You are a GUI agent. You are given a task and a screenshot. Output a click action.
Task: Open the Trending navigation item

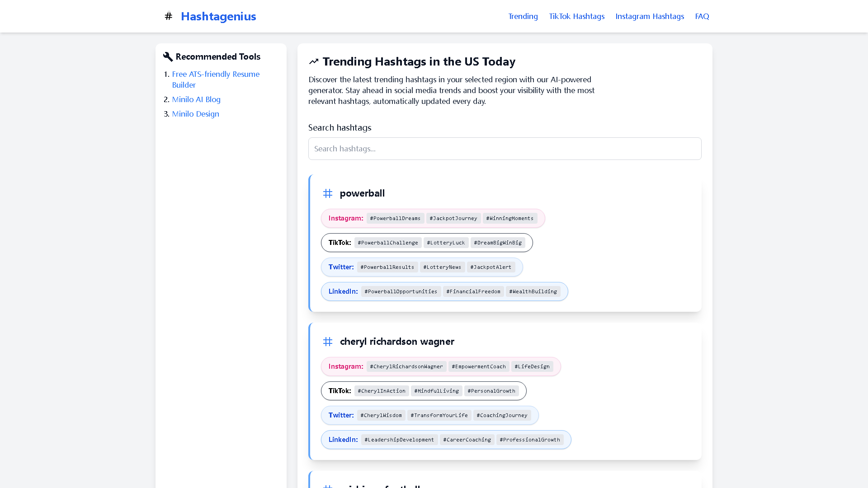coord(523,16)
